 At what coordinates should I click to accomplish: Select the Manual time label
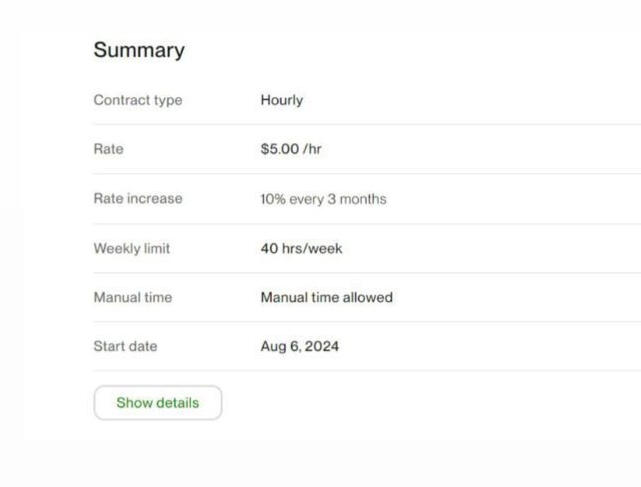coord(132,297)
